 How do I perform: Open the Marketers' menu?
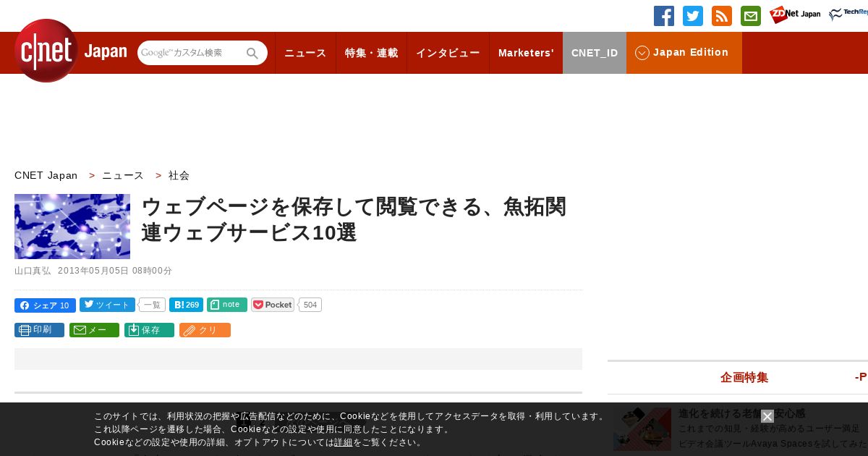[526, 53]
